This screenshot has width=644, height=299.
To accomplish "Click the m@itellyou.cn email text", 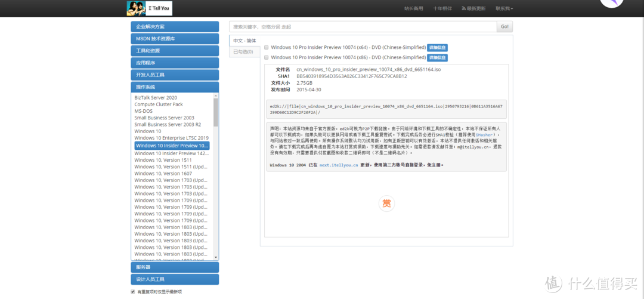I will point(473,146).
